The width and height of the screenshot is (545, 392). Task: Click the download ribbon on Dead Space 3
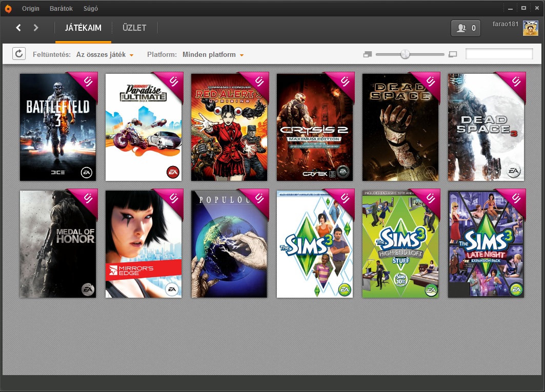point(514,84)
